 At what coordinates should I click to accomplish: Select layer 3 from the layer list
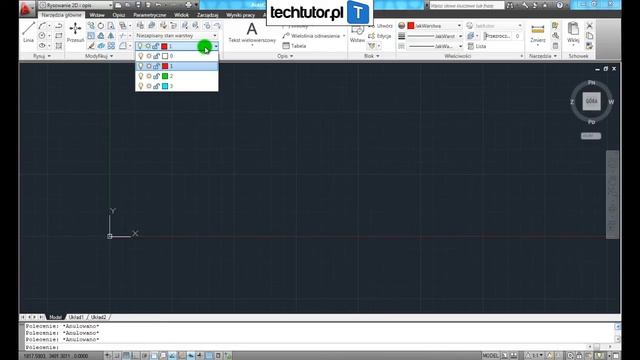177,86
